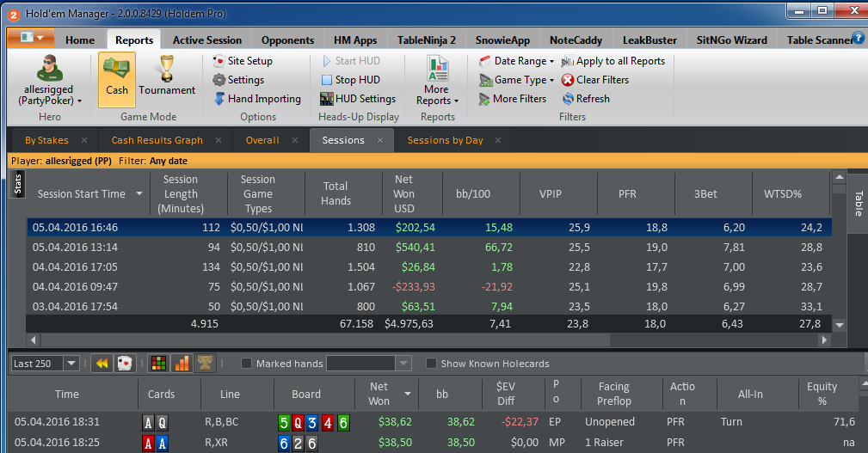Click the yellow rewind arrows icon
This screenshot has width=868, height=453.
(102, 364)
